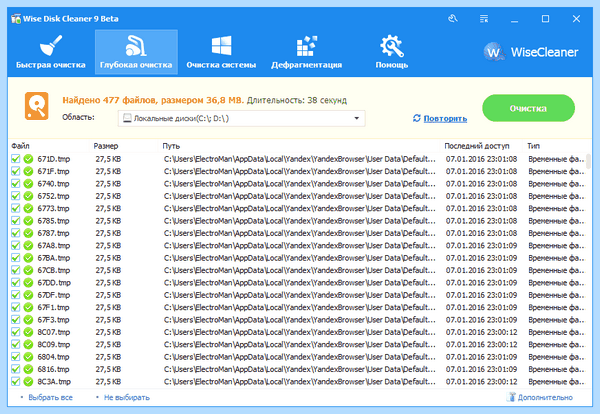This screenshot has width=600, height=414.
Task: Uncheck the 67A8.tmp checkbox
Action: 15,245
